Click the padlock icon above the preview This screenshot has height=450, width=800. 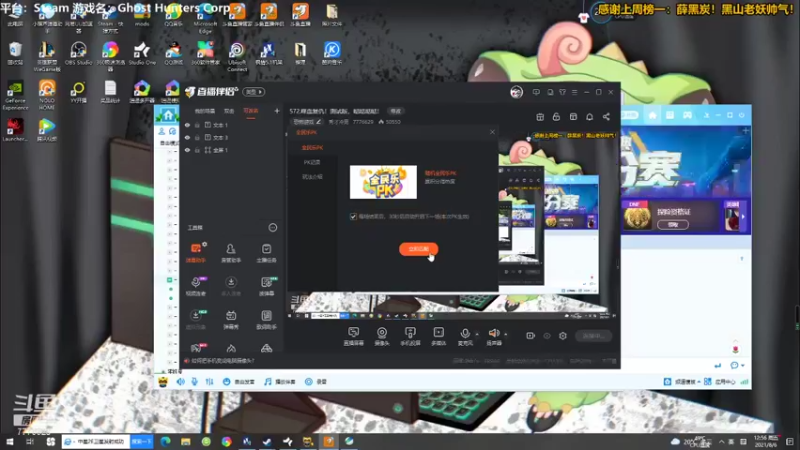click(556, 117)
